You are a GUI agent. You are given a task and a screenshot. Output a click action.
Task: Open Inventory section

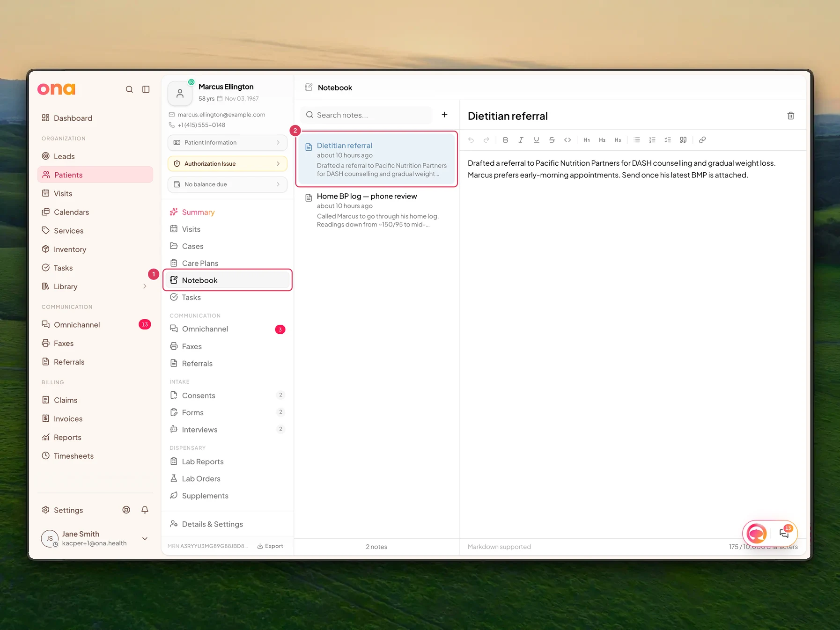click(x=95, y=249)
